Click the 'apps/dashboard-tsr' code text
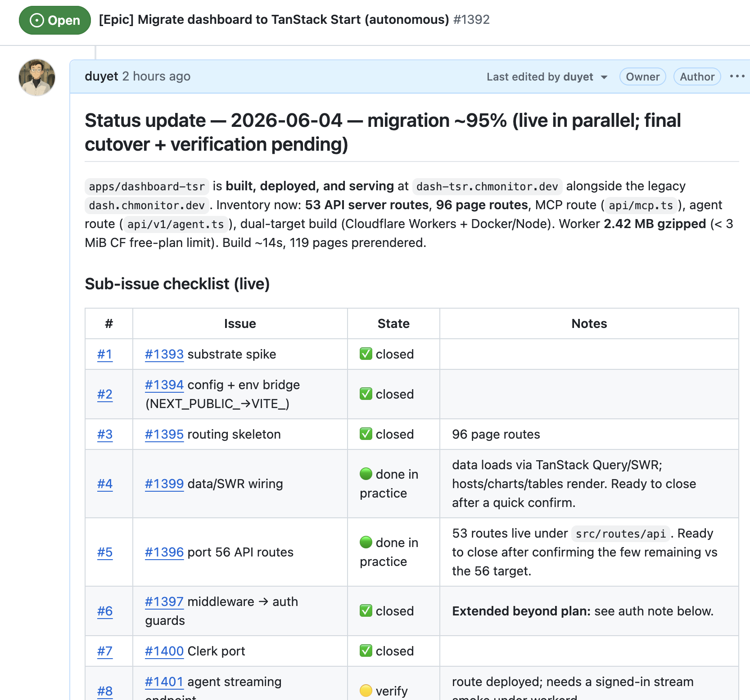Screen dimensions: 750x700 pyautogui.click(x=147, y=187)
